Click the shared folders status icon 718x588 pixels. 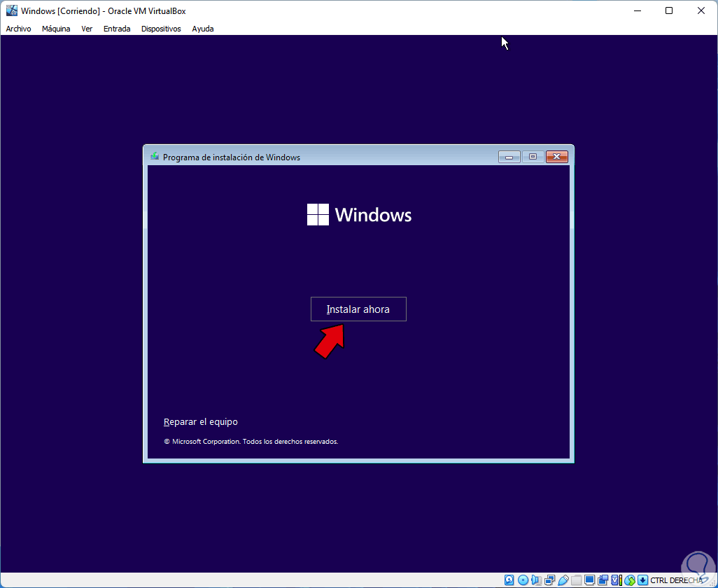click(576, 580)
